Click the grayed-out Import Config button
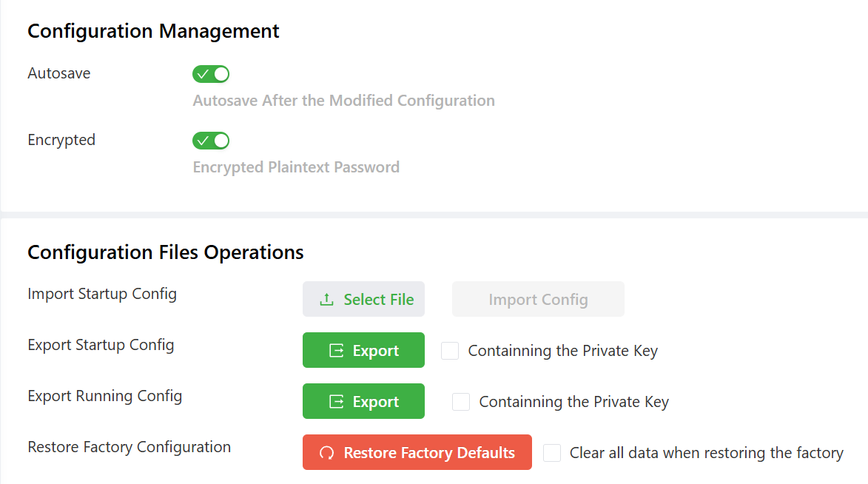Viewport: 868px width, 484px height. pyautogui.click(x=538, y=300)
